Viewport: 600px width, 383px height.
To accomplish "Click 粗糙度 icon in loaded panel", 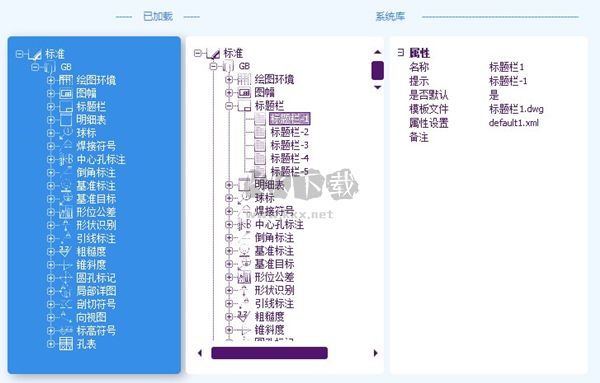I will pyautogui.click(x=66, y=251).
